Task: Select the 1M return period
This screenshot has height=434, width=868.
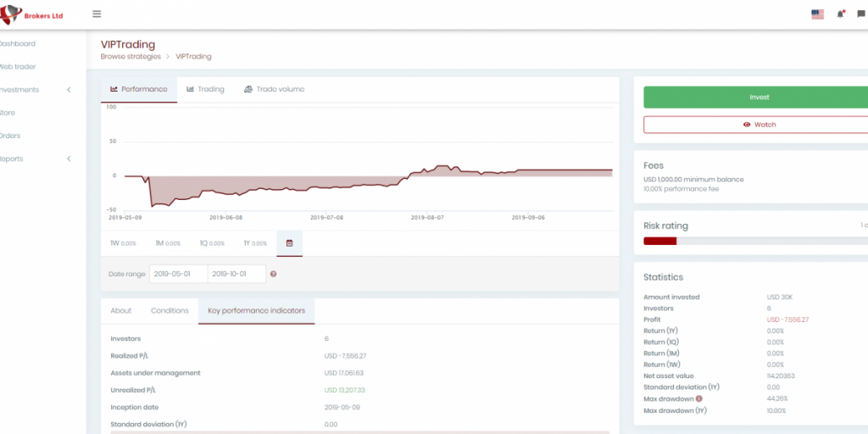Action: tap(168, 243)
